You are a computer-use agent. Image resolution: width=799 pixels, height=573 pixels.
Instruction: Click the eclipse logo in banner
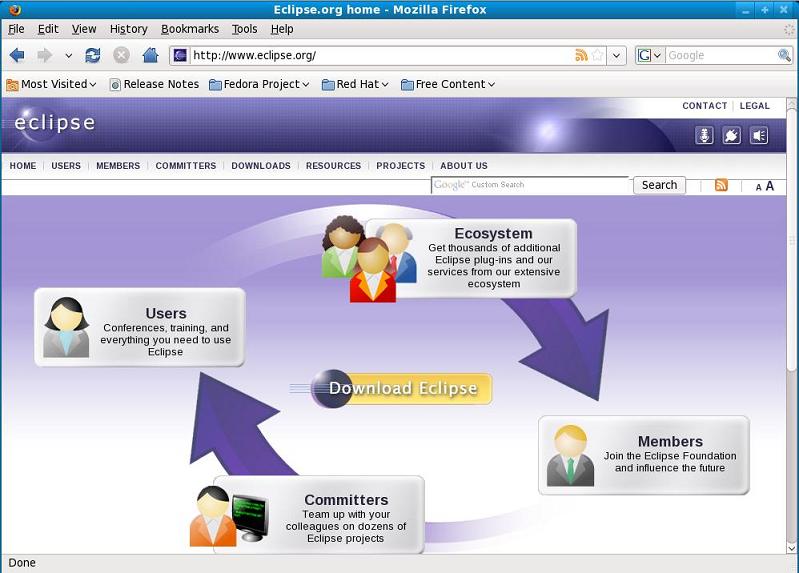coord(55,123)
